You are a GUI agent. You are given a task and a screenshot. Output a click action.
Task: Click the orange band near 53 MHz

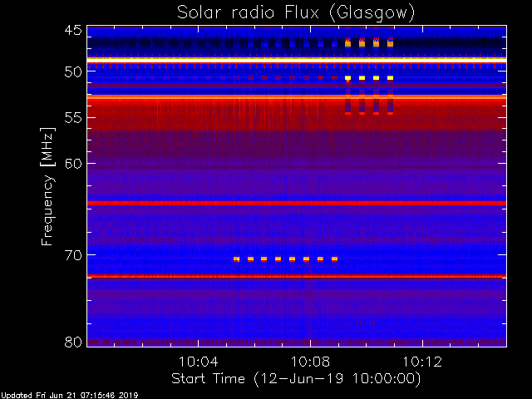pos(297,97)
